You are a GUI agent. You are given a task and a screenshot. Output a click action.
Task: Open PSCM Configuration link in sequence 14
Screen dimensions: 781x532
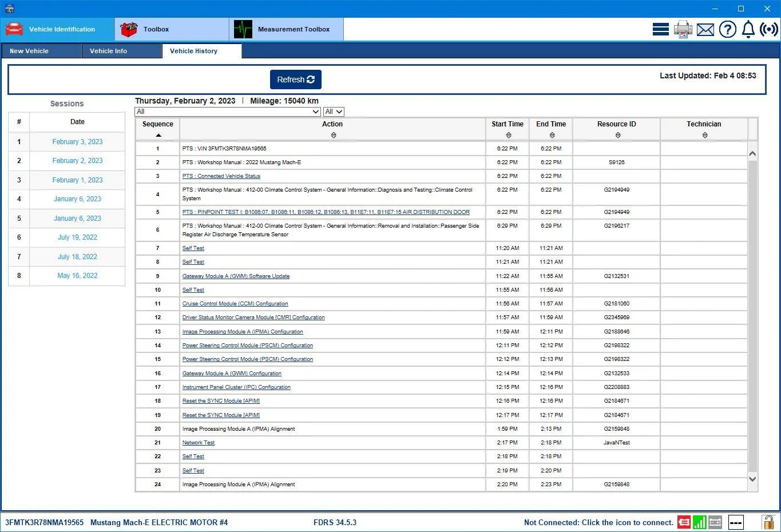(248, 346)
